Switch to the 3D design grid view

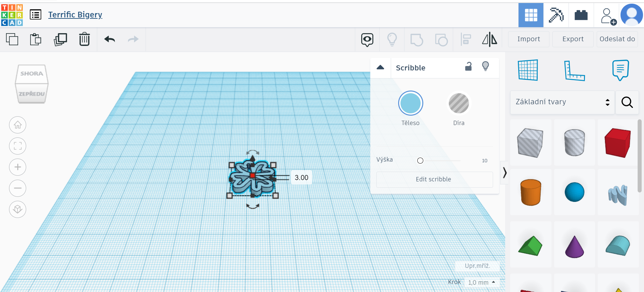531,15
